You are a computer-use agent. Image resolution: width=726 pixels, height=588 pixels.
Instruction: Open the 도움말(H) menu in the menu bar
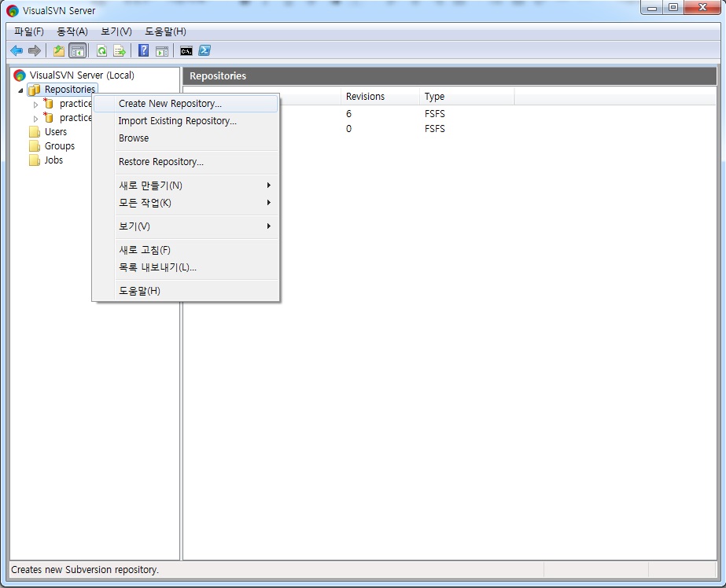pos(165,31)
